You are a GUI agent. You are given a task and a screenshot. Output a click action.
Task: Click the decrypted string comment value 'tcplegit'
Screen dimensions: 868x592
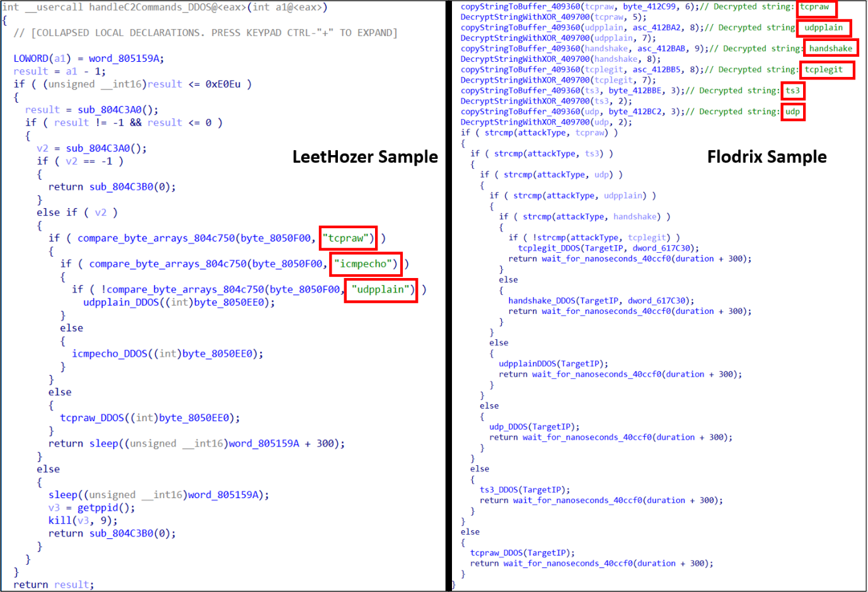click(823, 69)
